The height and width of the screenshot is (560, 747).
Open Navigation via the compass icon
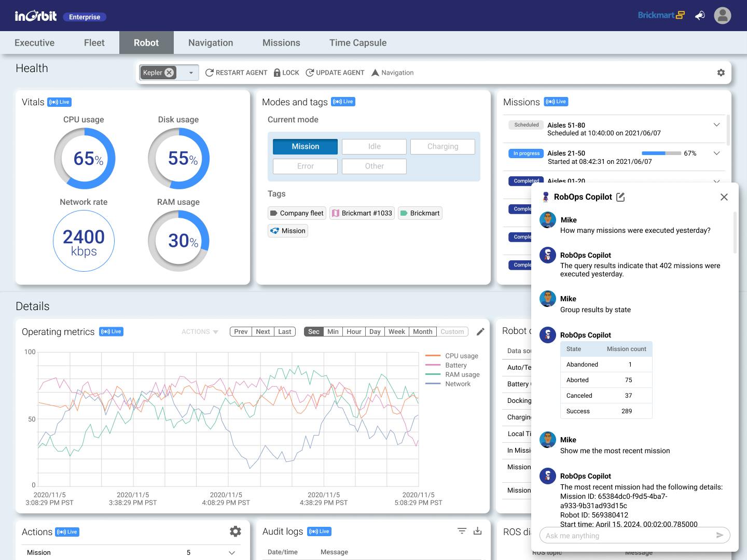coord(375,73)
